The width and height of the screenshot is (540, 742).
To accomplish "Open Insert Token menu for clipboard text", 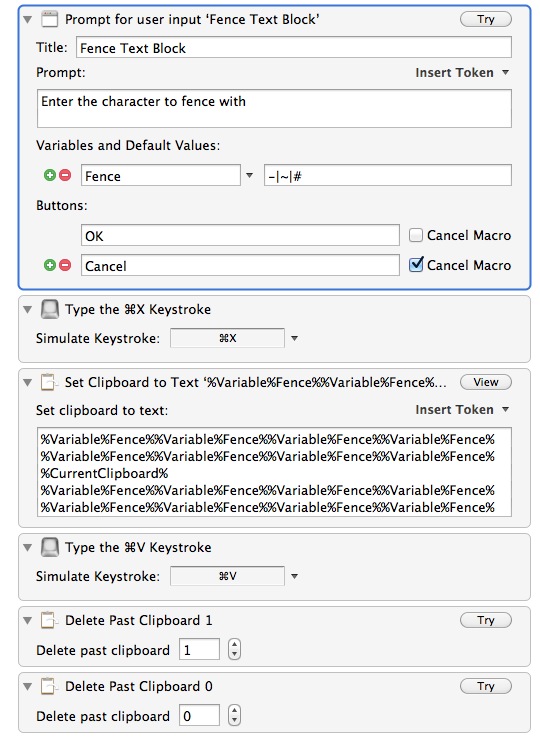I will pyautogui.click(x=461, y=409).
